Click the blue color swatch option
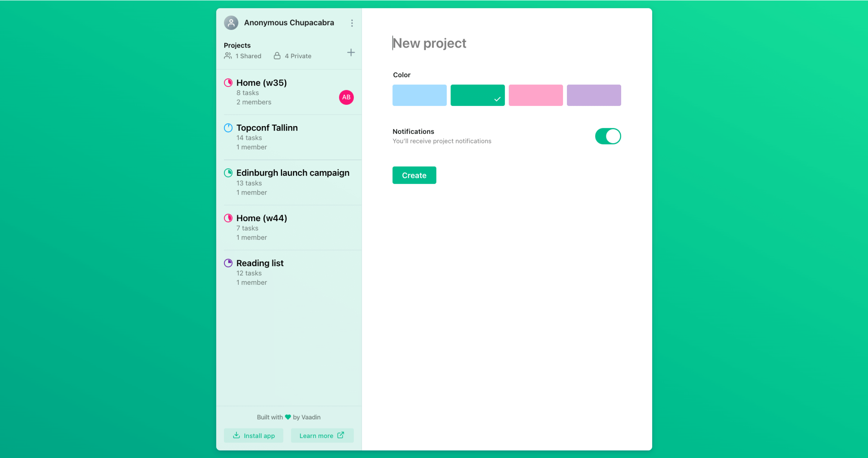This screenshot has height=458, width=868. coord(419,95)
